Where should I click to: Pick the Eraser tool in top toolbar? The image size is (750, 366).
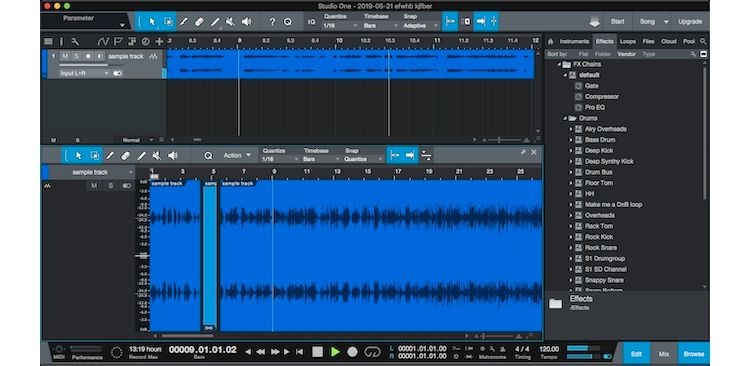coord(199,22)
